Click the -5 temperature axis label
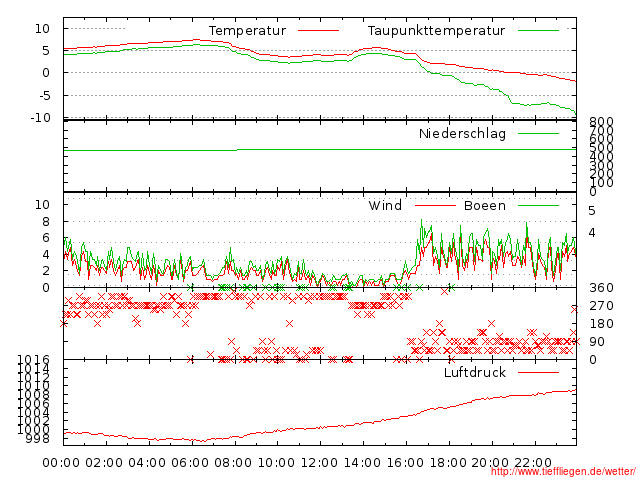Screen dimensions: 640x480 click(x=44, y=96)
